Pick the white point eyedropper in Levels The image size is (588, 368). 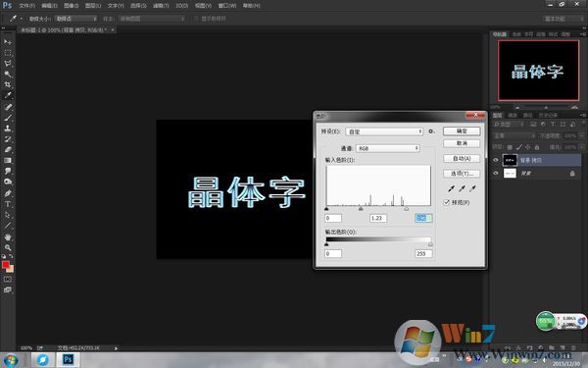click(473, 188)
